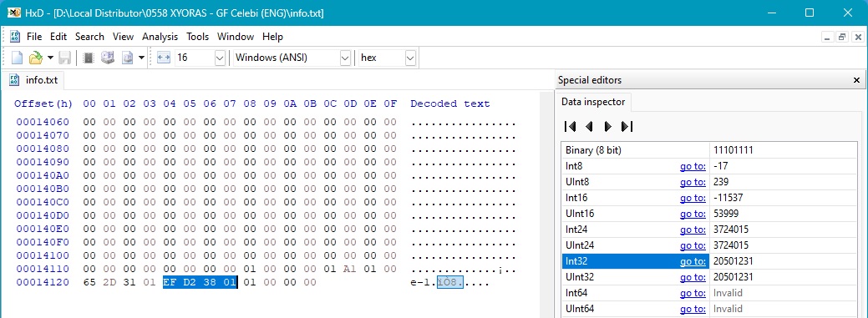Screen dimensions: 868x318
Task: Jump to first byte in Data inspector
Action: point(570,127)
